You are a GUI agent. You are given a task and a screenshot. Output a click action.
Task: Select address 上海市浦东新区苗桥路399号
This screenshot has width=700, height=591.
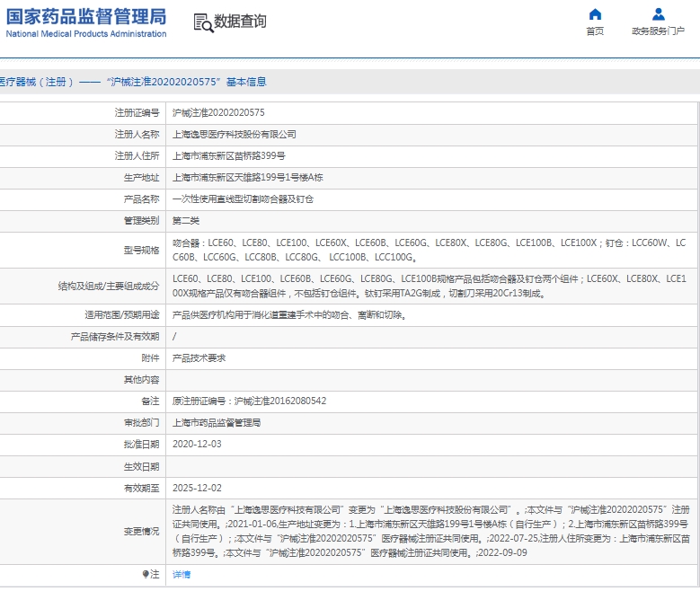[229, 155]
